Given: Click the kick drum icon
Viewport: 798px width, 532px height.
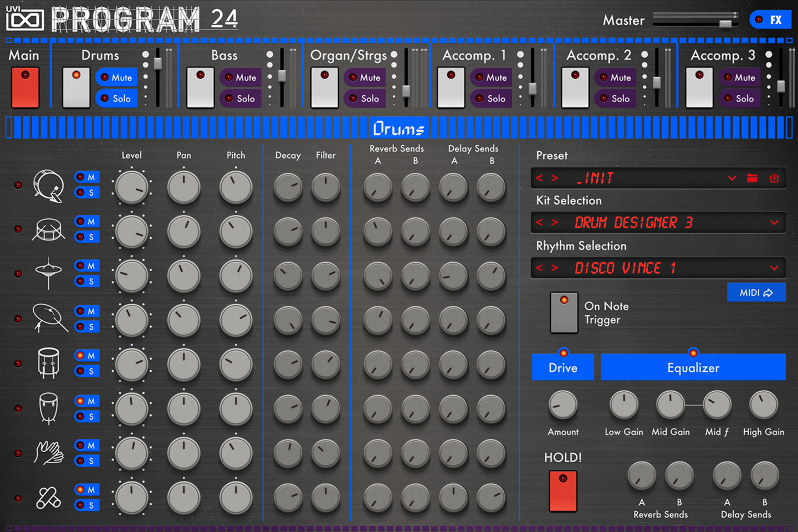Looking at the screenshot, I should click(48, 185).
